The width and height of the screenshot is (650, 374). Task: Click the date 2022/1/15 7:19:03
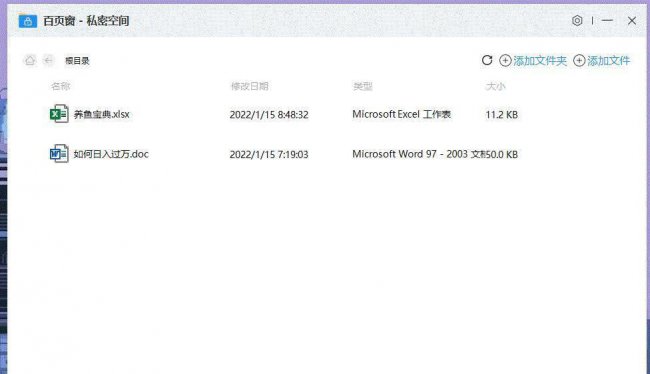269,154
